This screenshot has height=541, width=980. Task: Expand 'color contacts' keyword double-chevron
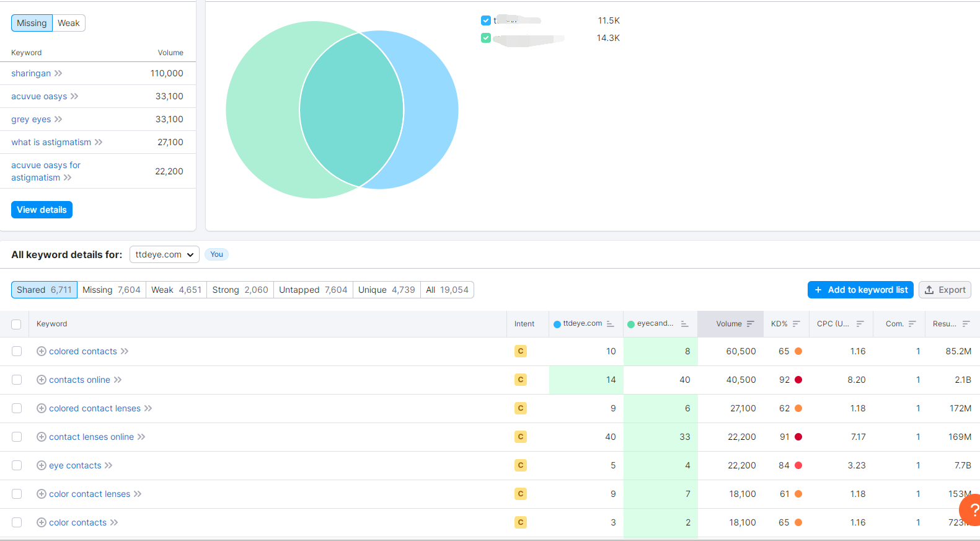tap(114, 522)
